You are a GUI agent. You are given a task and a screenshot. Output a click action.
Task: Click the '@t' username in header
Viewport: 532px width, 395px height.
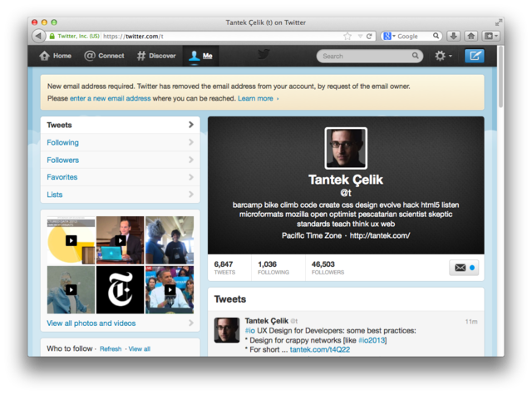click(346, 193)
